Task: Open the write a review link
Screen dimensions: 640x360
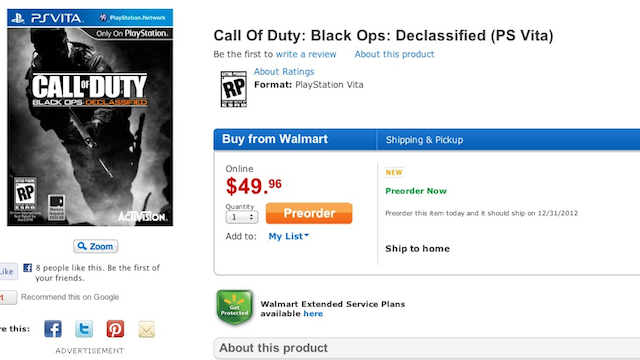Action: coord(306,54)
